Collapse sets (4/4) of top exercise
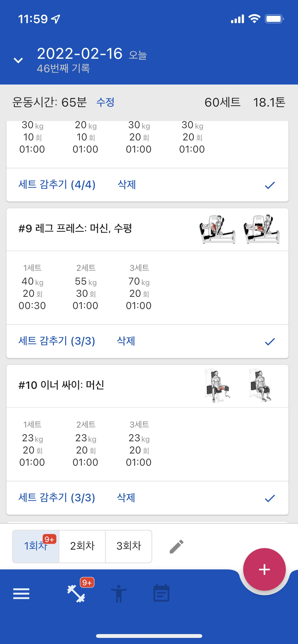Viewport: 298px width, 644px height. coord(57,185)
